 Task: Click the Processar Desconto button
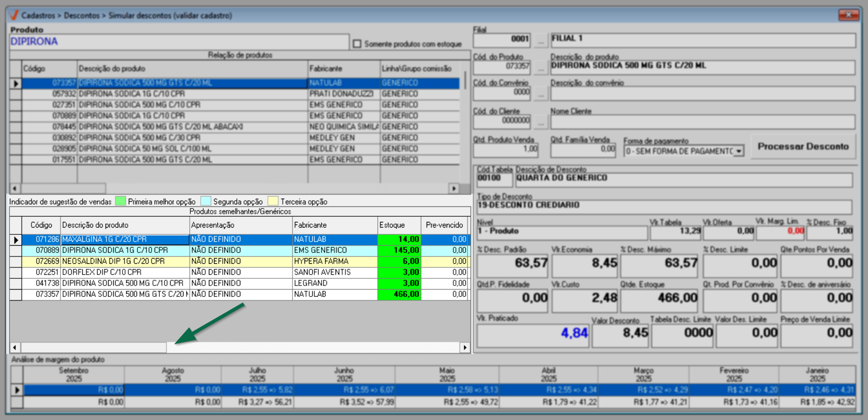pos(803,147)
